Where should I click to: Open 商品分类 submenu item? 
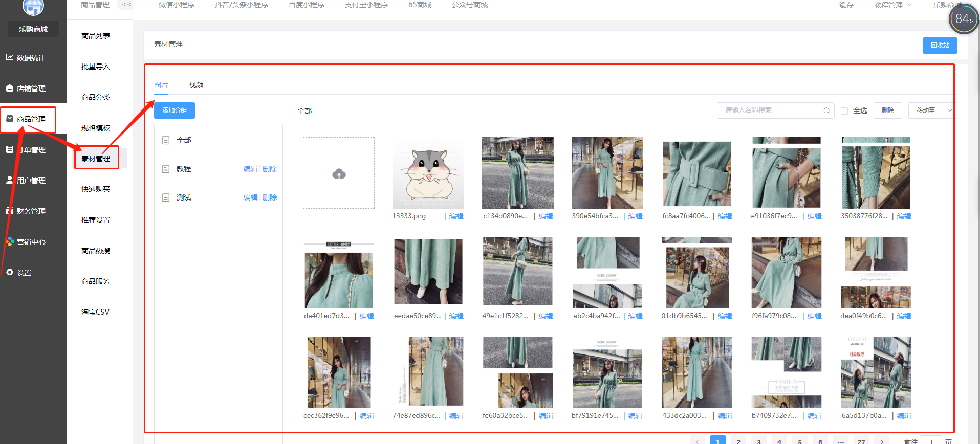click(96, 97)
